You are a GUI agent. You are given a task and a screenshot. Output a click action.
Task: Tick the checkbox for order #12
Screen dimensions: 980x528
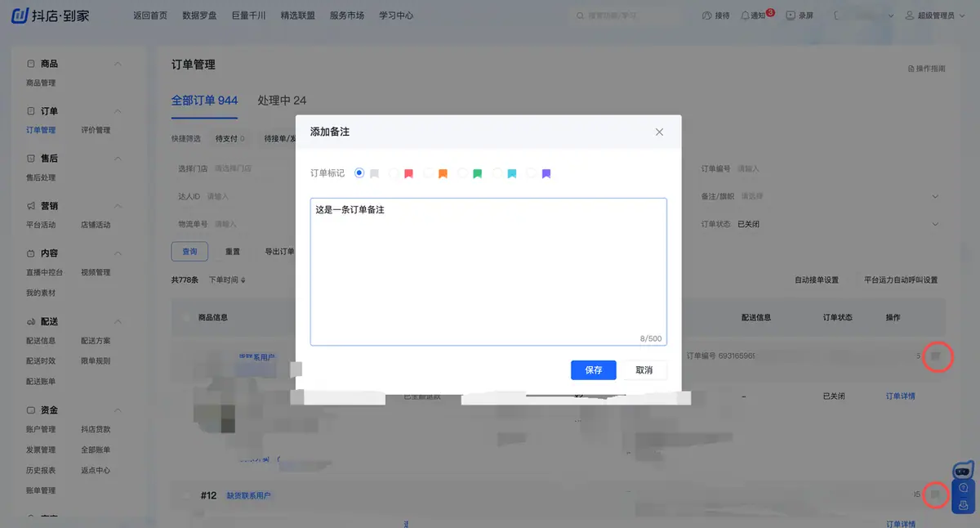point(186,495)
